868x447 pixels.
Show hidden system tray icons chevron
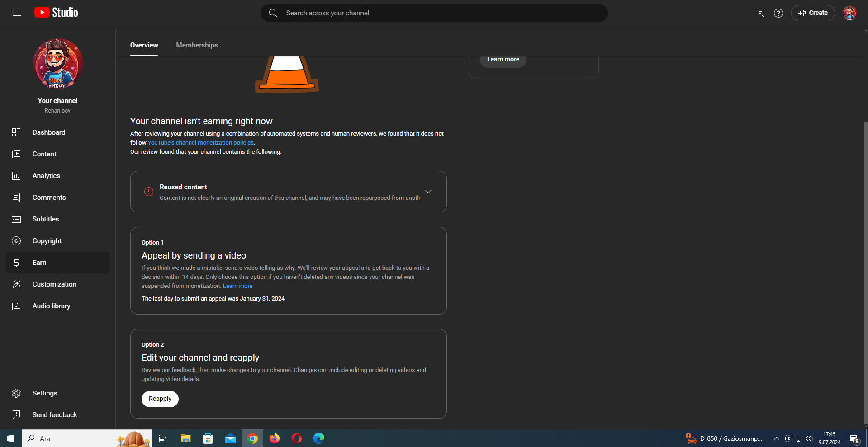click(x=776, y=438)
